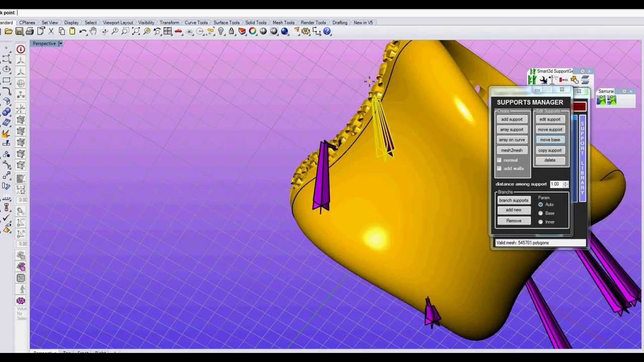
Task: Click the move support button
Action: click(550, 130)
